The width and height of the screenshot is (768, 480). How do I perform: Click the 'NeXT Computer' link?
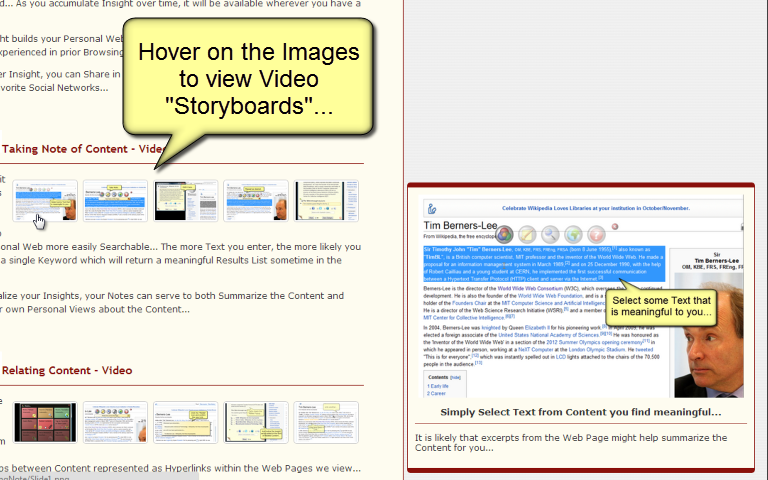coord(536,350)
